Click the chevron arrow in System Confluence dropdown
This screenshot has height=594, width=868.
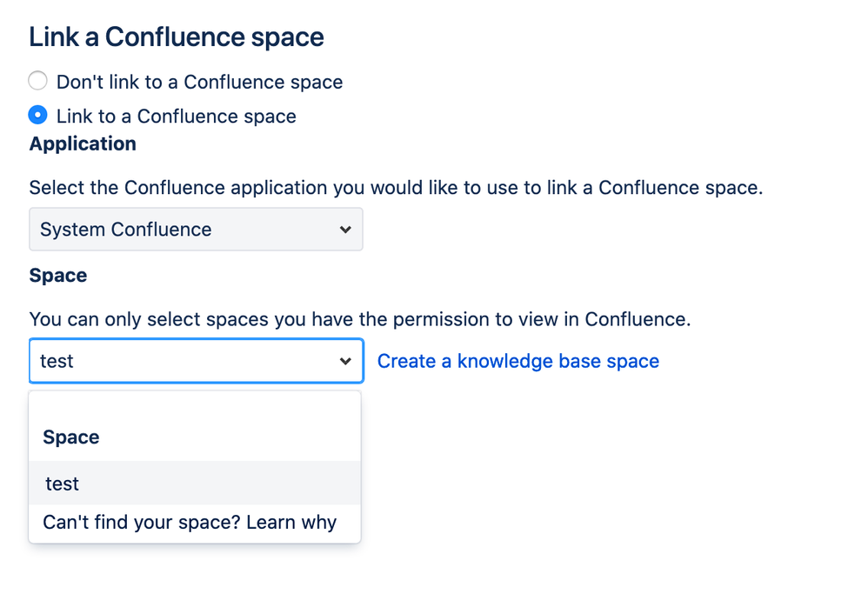tap(345, 230)
